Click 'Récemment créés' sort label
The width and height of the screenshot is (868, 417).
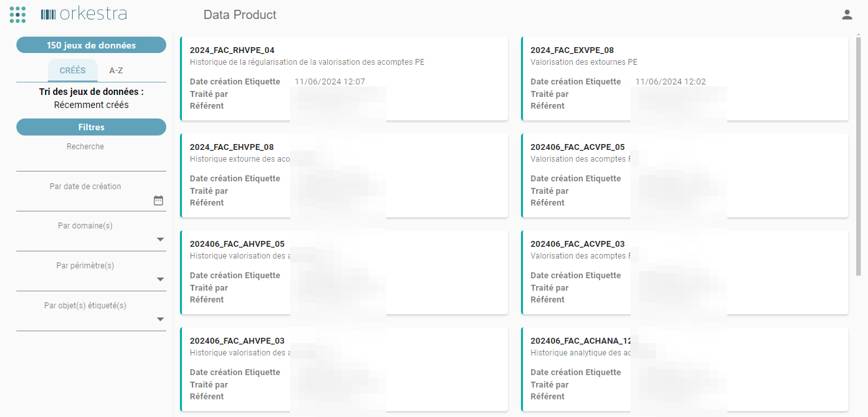coord(91,105)
